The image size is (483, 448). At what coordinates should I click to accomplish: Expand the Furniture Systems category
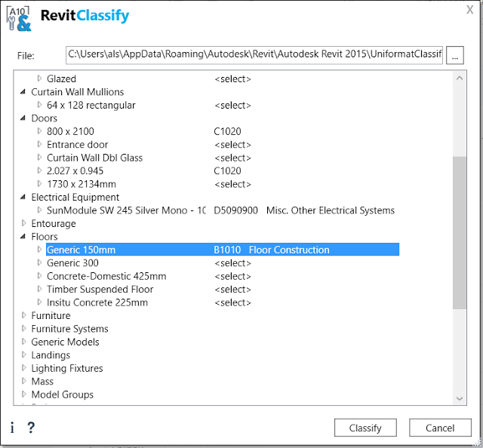pos(23,329)
